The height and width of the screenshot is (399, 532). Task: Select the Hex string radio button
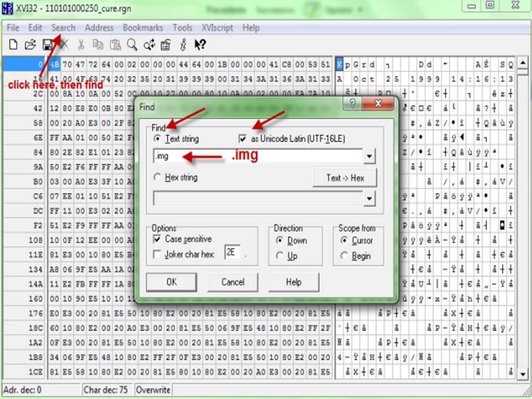click(x=157, y=177)
